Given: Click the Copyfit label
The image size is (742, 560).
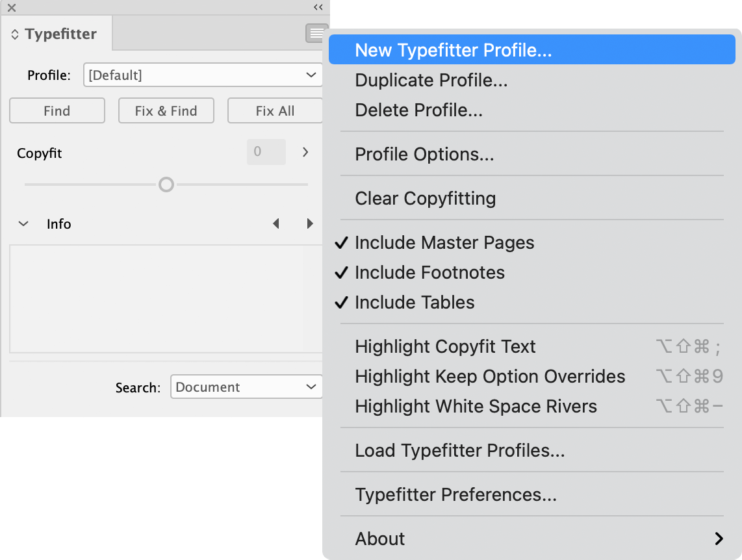Looking at the screenshot, I should 39,153.
